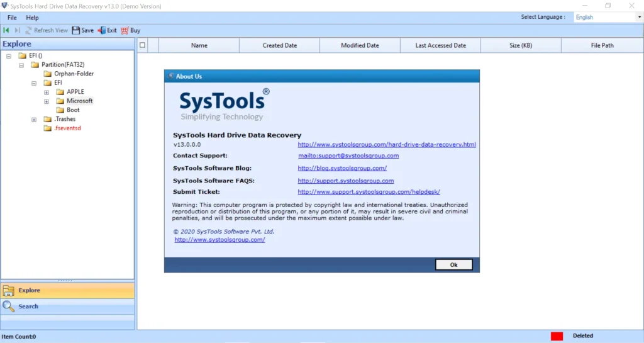Click File Path column header

coord(602,45)
